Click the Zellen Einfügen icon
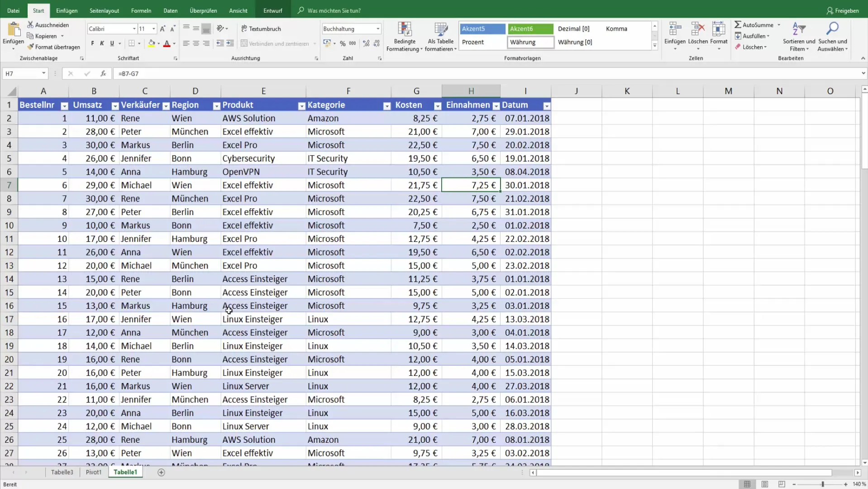 pos(675,29)
